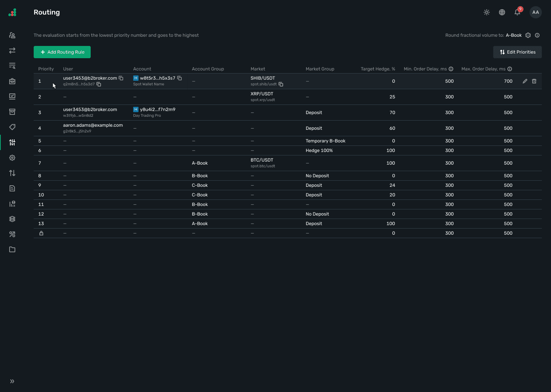Image resolution: width=551 pixels, height=392 pixels.
Task: Select the routing sliders sidebar icon
Action: pos(12,142)
